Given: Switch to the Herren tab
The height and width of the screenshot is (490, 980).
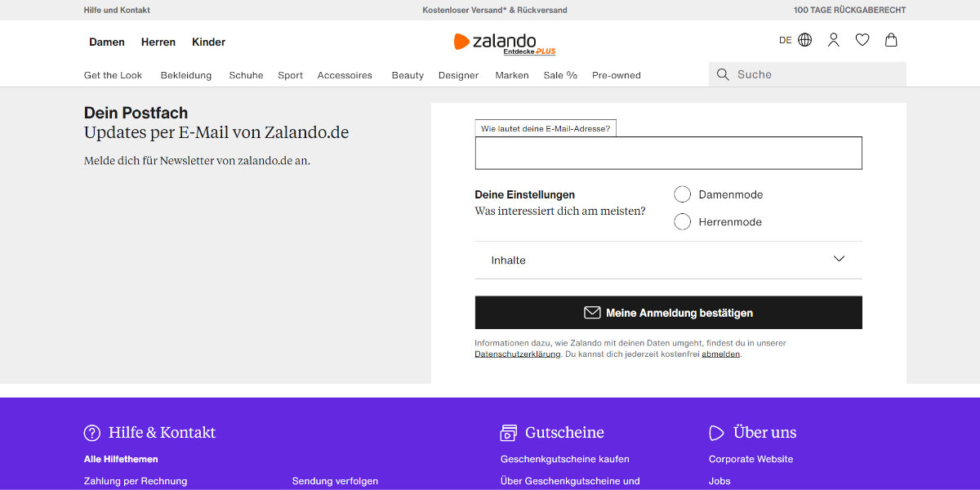Looking at the screenshot, I should [158, 42].
